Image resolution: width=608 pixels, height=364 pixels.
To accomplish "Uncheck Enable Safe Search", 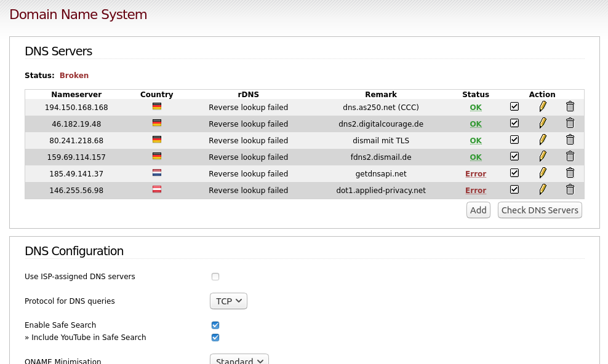I will pos(215,325).
